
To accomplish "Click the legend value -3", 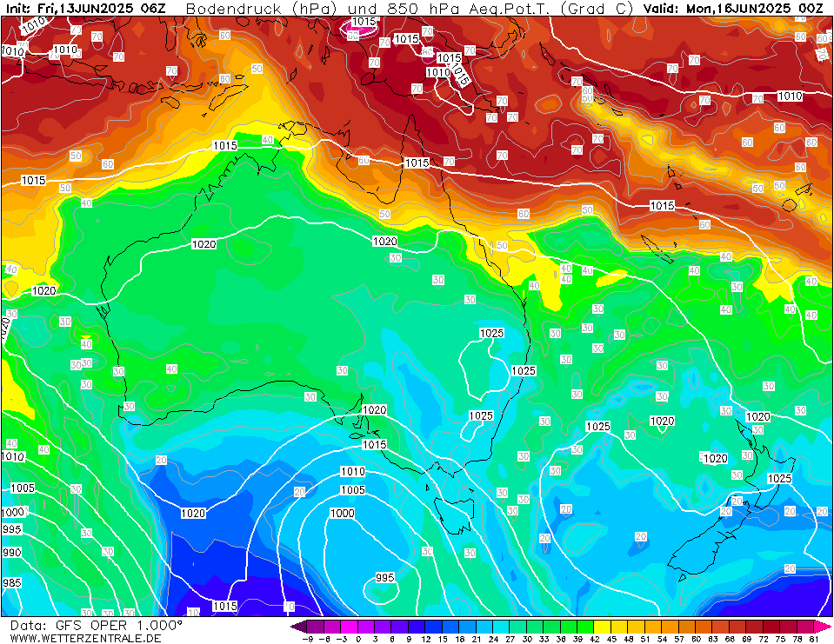I will [342, 639].
